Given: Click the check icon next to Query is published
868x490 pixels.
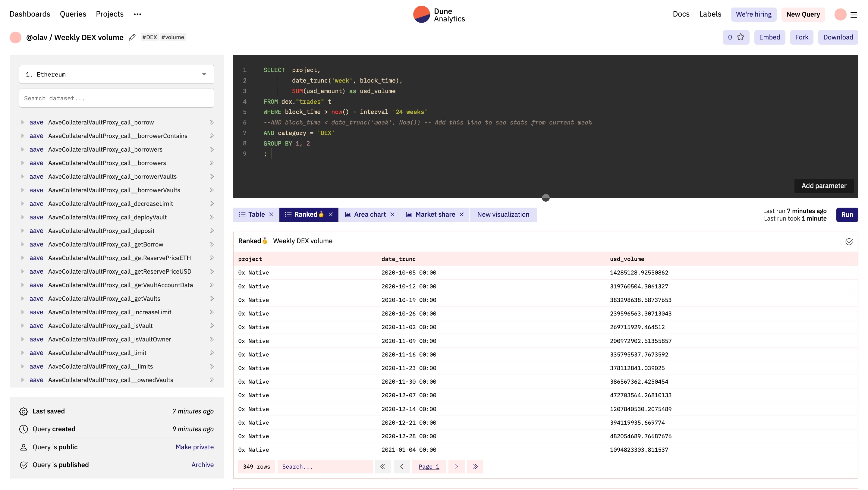Looking at the screenshot, I should [24, 465].
